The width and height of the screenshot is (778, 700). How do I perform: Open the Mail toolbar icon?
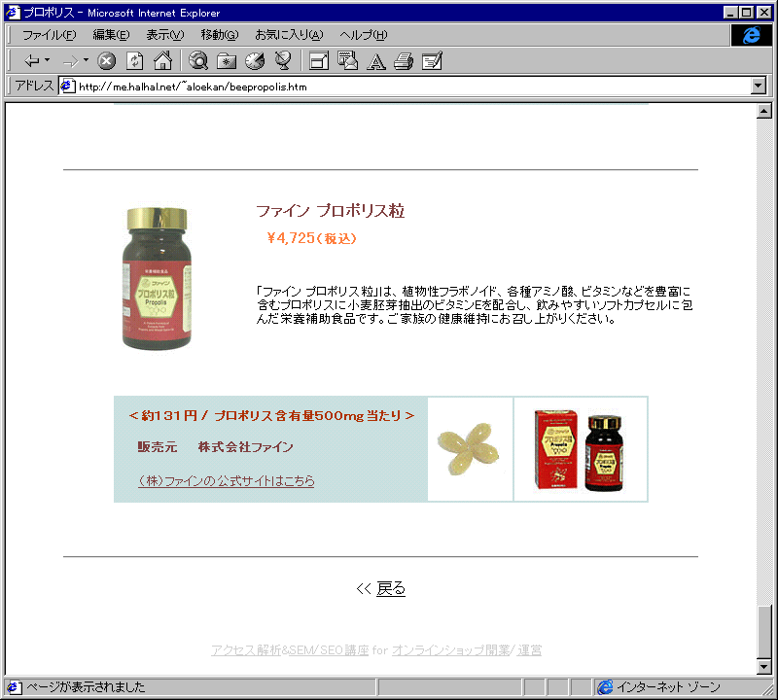pos(347,60)
